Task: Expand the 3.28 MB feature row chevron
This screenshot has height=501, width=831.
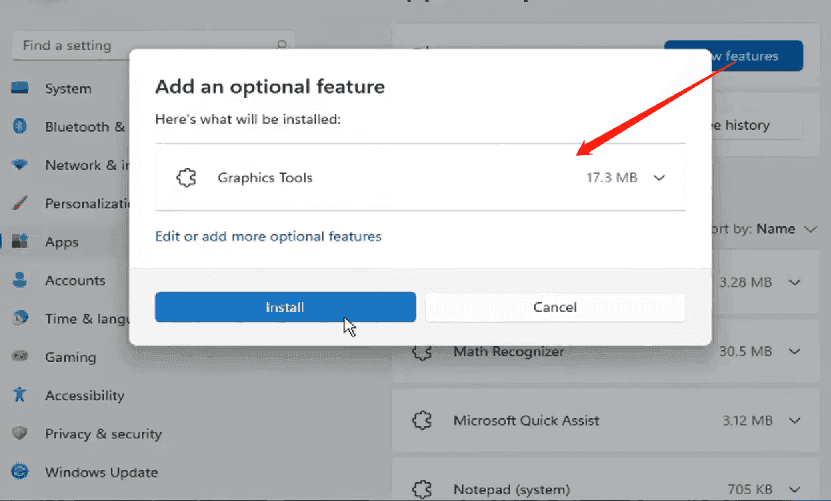Action: (x=794, y=282)
